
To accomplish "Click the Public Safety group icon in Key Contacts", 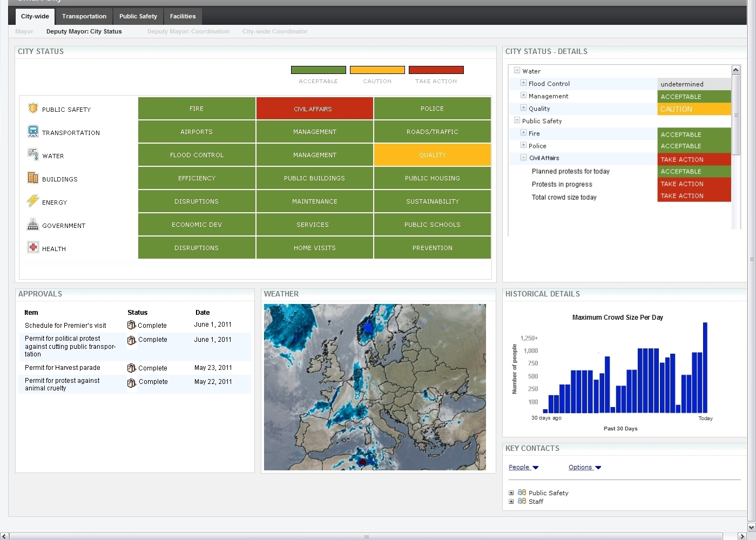I will [x=522, y=492].
